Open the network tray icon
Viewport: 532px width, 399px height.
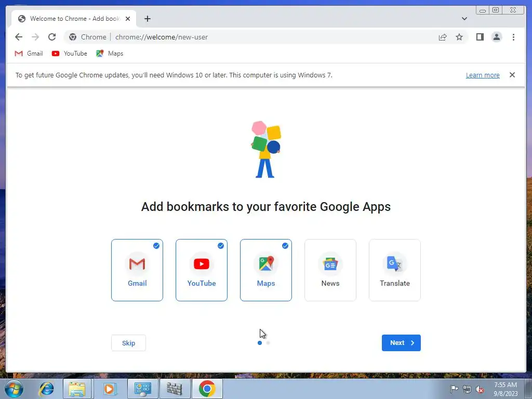(x=467, y=389)
